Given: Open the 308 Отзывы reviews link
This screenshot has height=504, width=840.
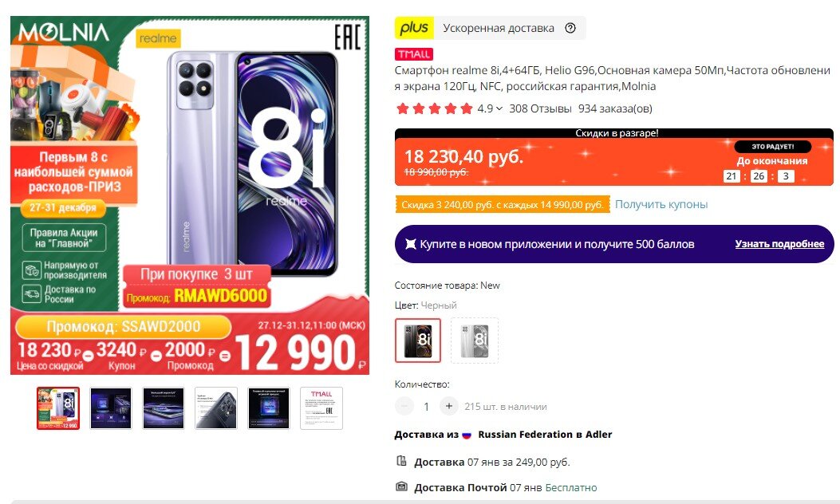Looking at the screenshot, I should (540, 108).
